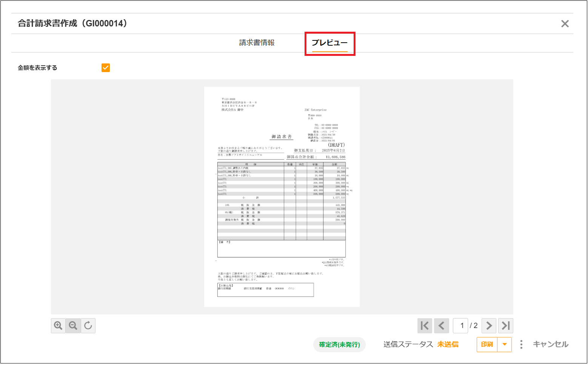Click the total page count '/ 2'
Screen dimensions: 588x365
click(474, 326)
